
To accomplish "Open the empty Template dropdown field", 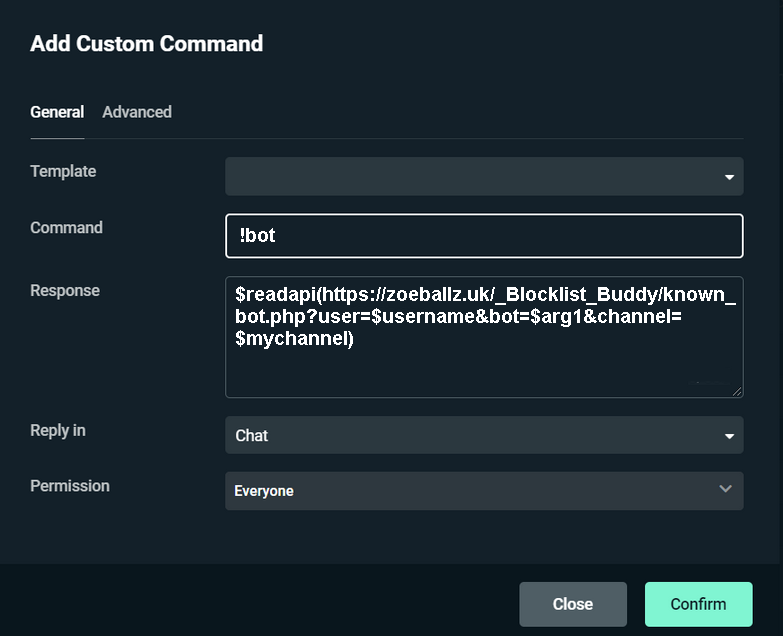I will tap(470, 176).
